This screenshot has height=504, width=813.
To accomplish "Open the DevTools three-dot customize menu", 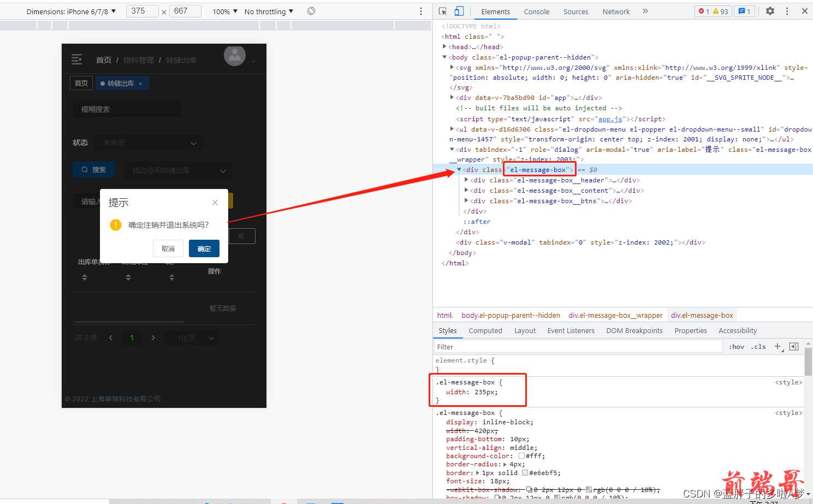I will tap(787, 11).
